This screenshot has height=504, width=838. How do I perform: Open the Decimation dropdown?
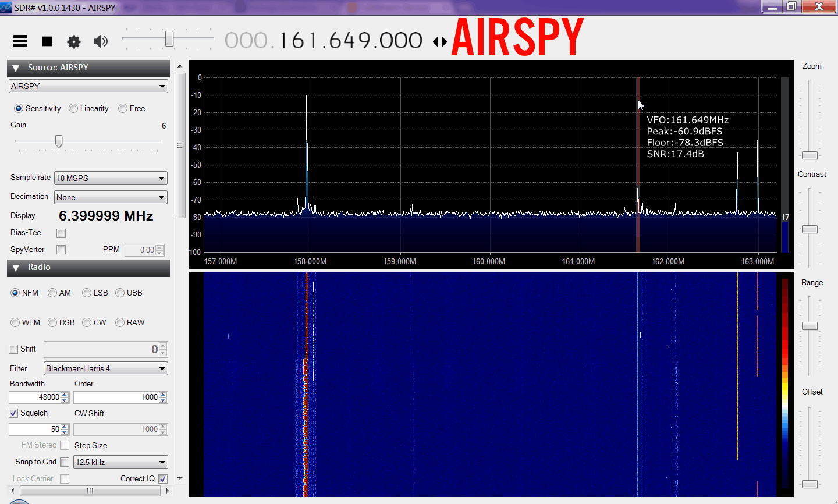point(111,197)
